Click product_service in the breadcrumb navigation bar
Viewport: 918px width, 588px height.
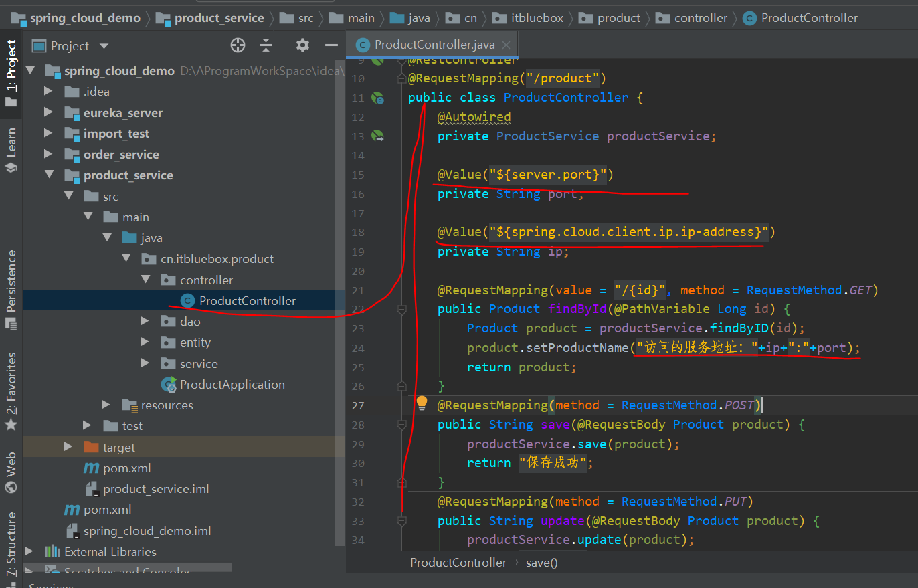pyautogui.click(x=219, y=18)
